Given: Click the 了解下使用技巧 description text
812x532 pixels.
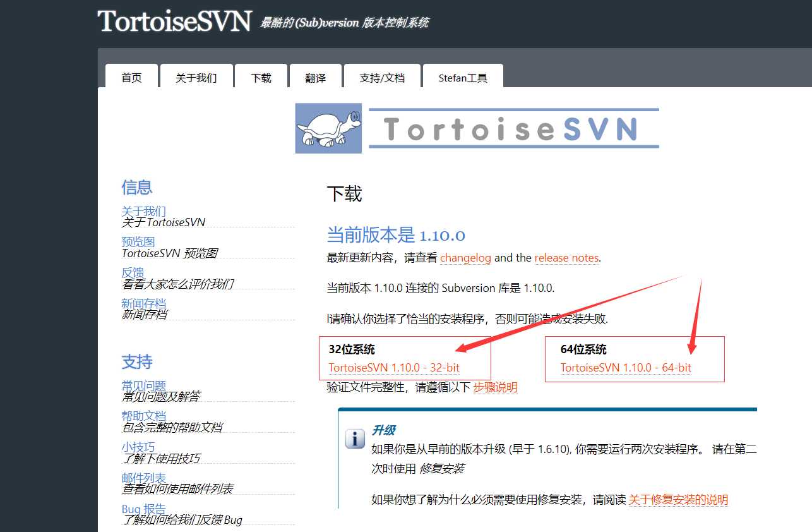Looking at the screenshot, I should [161, 458].
